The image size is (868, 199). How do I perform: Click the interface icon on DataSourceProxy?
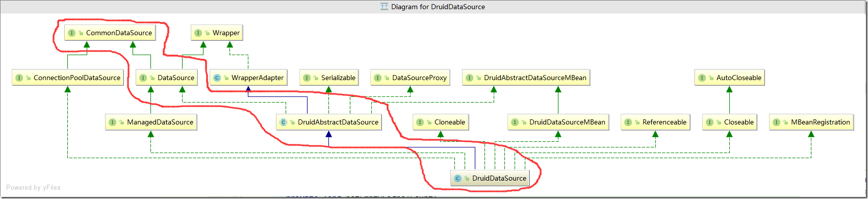377,78
